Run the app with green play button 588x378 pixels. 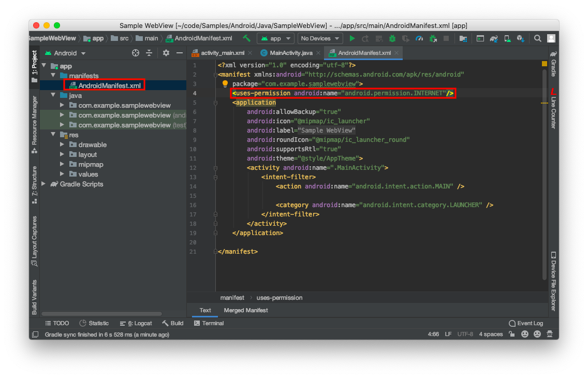point(352,38)
